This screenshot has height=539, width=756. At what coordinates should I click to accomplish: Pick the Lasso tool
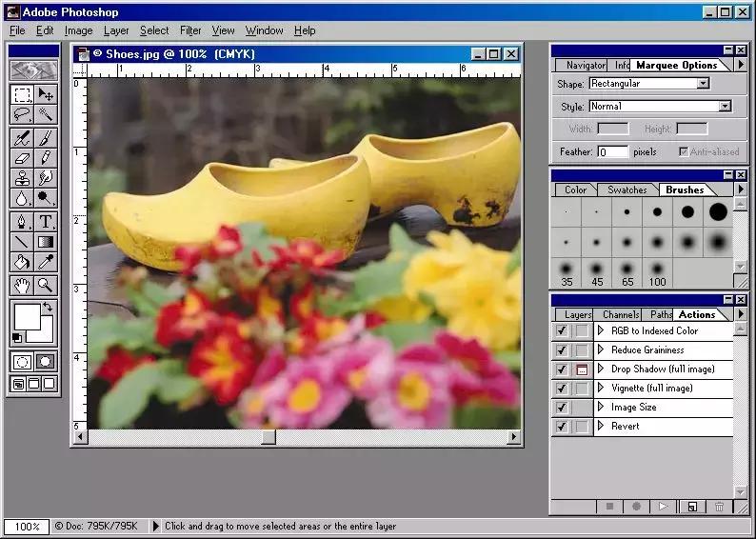[x=22, y=114]
